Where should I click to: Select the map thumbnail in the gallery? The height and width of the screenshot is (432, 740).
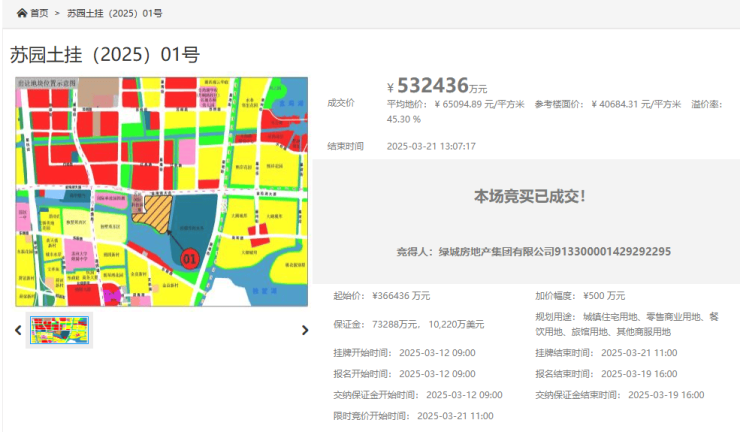pos(60,330)
